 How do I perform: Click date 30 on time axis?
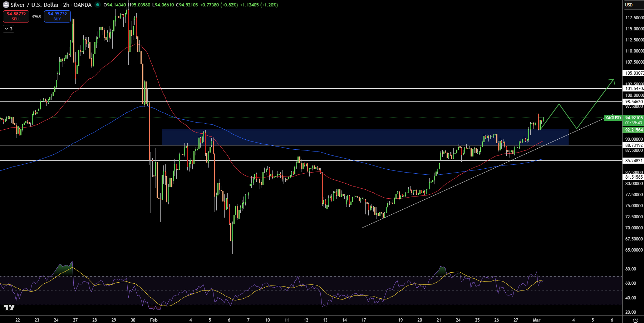[133, 320]
